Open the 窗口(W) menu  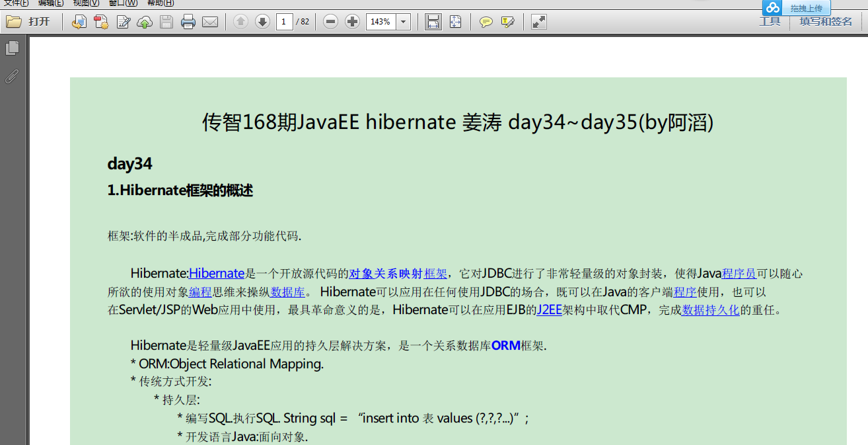124,3
